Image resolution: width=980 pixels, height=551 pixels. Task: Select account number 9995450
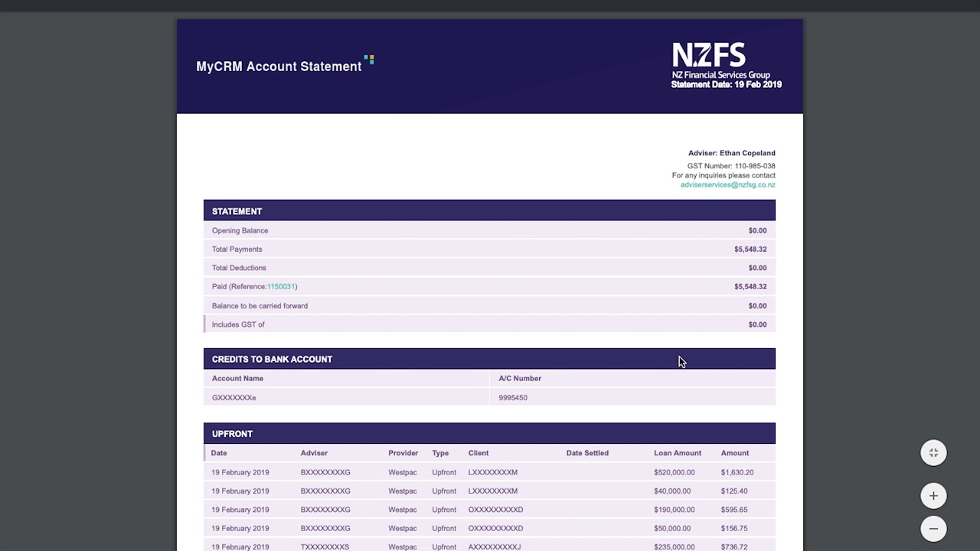pyautogui.click(x=513, y=397)
